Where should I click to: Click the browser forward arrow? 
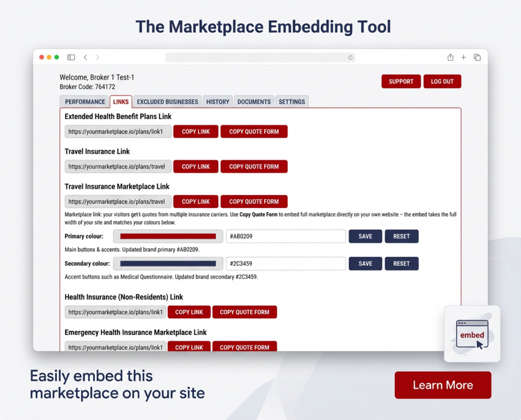tap(97, 57)
